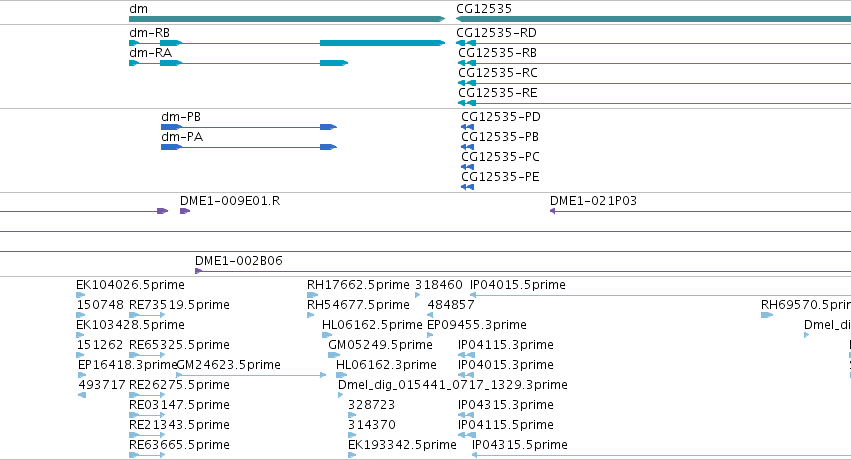Select the CG12535-RC transcript label
Image resolution: width=851 pixels, height=460 pixels.
pos(498,73)
